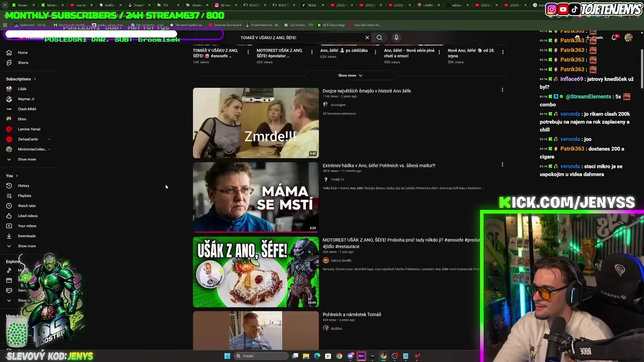Open options for MOTOREST UŠÁK shelf video
Screen dimensions: 644x362
point(312,52)
